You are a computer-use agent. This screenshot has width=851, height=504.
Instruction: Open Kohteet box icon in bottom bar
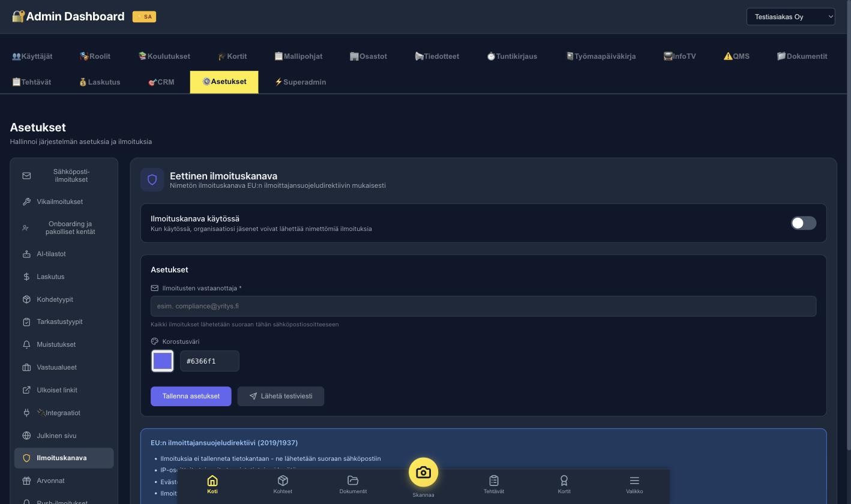[283, 481]
